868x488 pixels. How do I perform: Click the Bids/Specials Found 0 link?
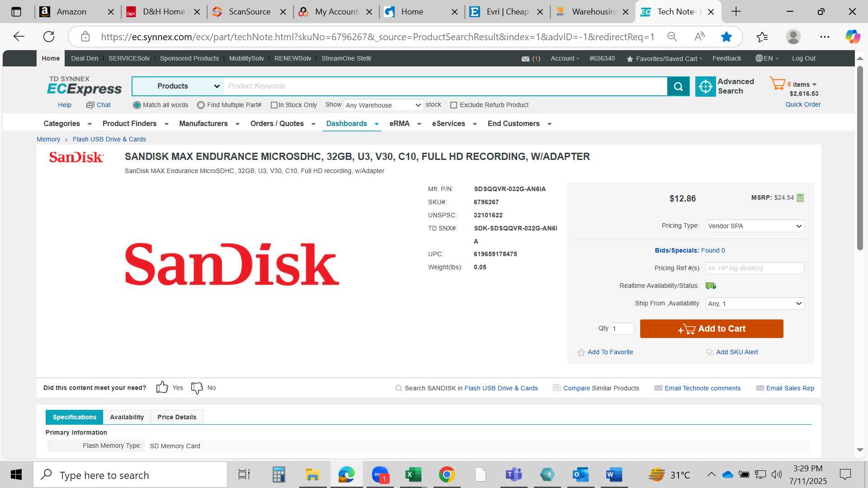pyautogui.click(x=689, y=250)
